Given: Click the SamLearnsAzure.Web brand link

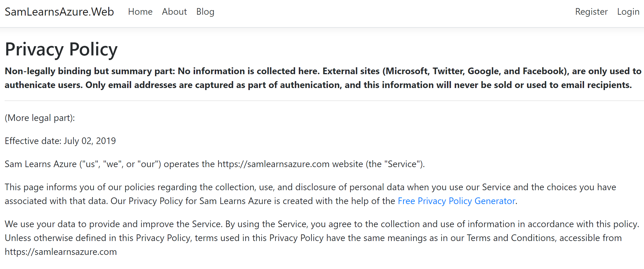Looking at the screenshot, I should click(x=59, y=12).
